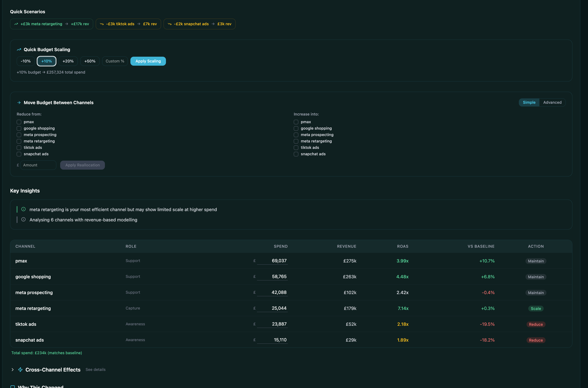Click the trending-up icon beside Quick Budget Scaling
The width and height of the screenshot is (588, 388).
tap(19, 49)
